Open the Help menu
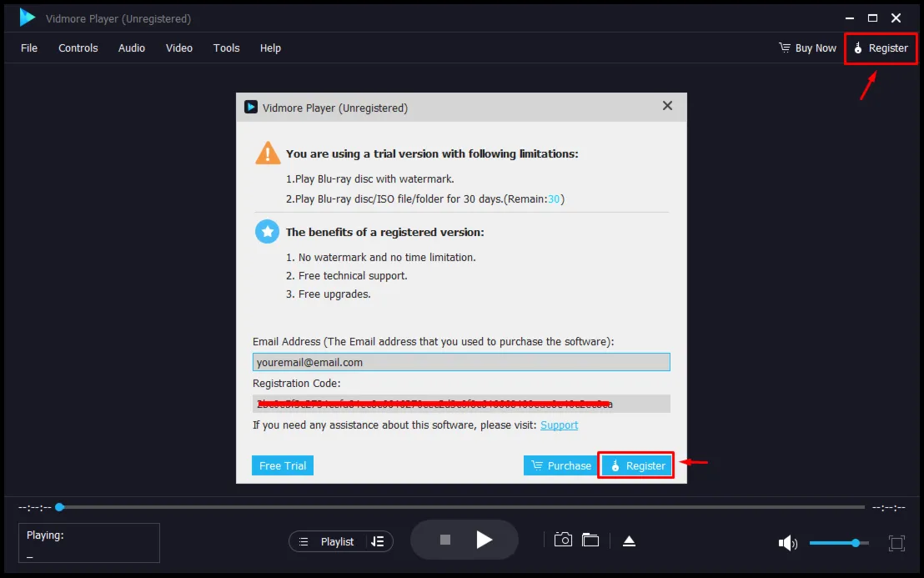Screen dimensions: 924x578 270,48
